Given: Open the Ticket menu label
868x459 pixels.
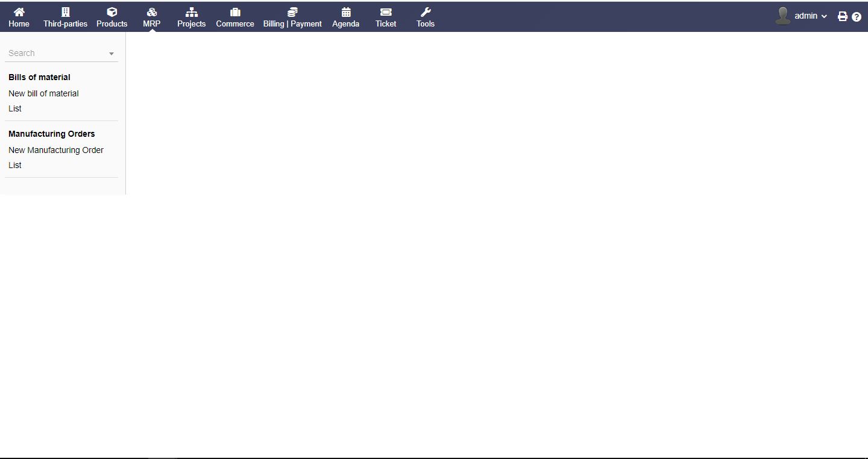Looking at the screenshot, I should [386, 24].
